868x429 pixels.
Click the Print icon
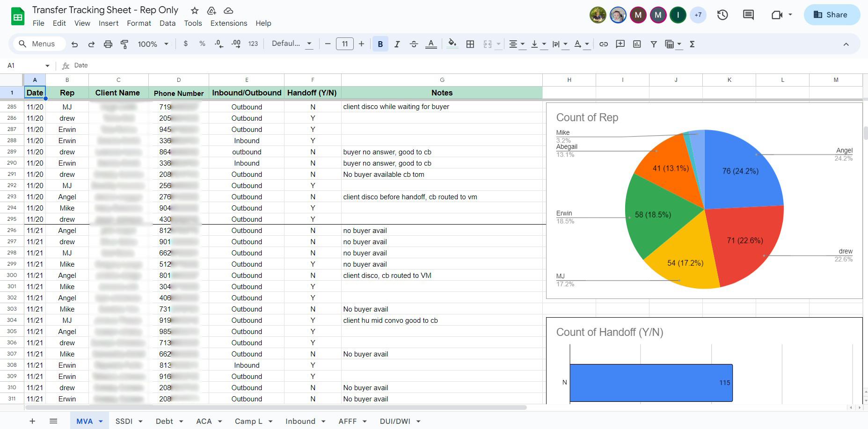pyautogui.click(x=108, y=44)
